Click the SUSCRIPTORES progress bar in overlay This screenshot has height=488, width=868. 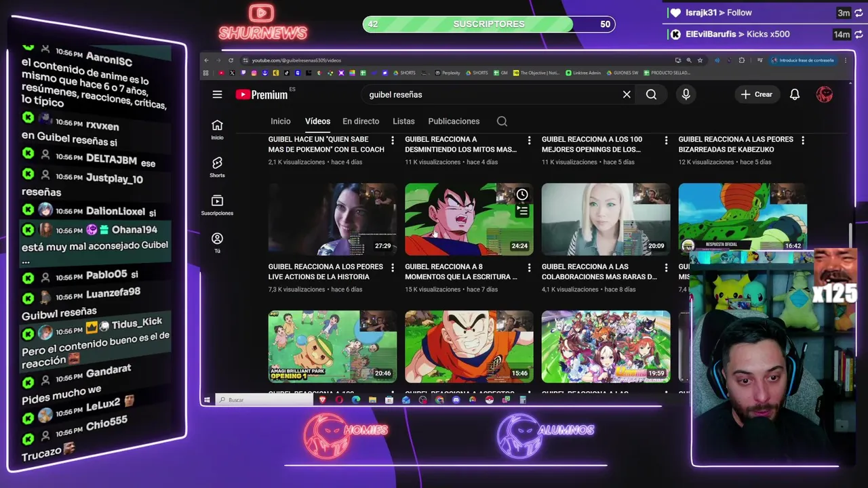tap(489, 24)
